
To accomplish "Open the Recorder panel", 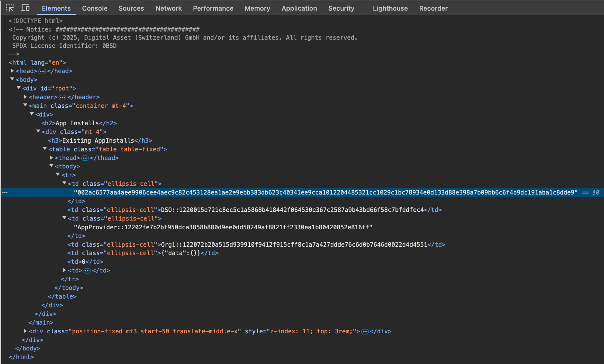I will (x=433, y=8).
